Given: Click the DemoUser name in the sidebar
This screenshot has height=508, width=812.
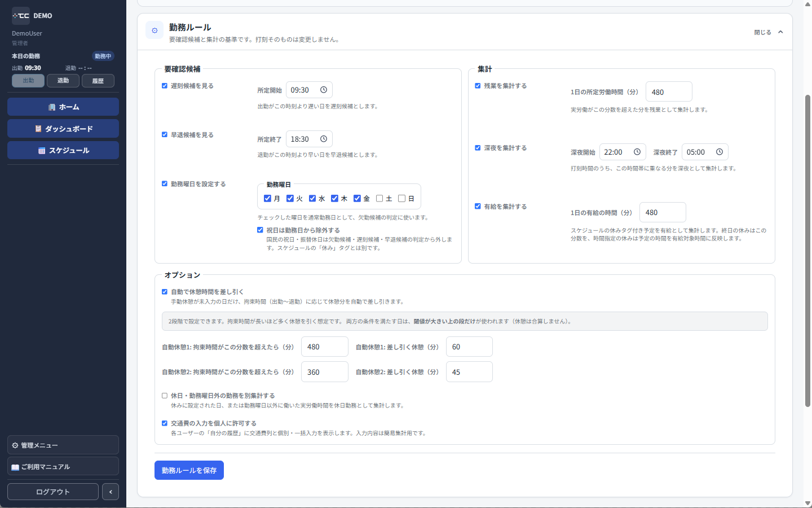Looking at the screenshot, I should pyautogui.click(x=27, y=33).
